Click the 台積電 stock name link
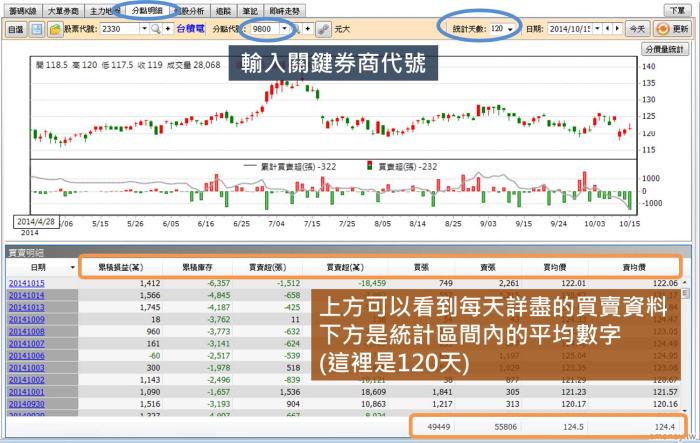This screenshot has width=700, height=443. [191, 29]
